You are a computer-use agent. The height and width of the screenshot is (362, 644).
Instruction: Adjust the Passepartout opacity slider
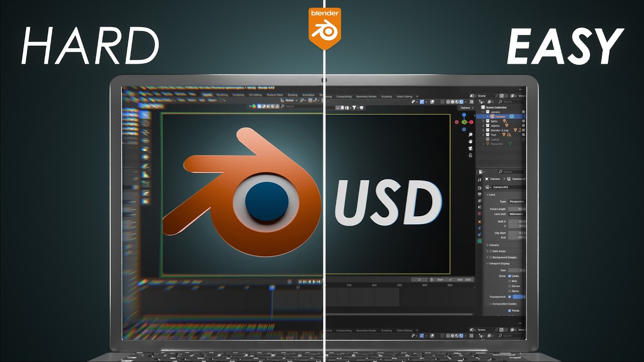519,297
